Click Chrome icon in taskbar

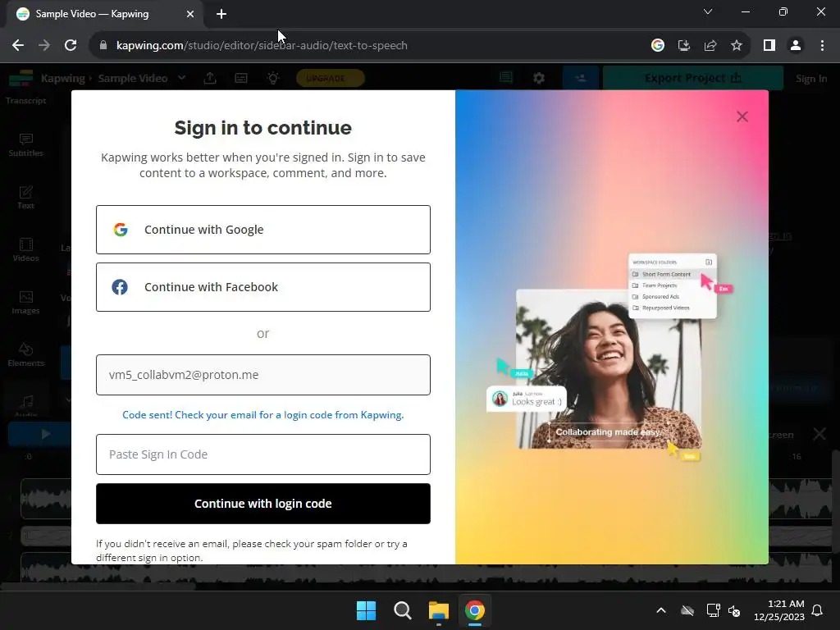pyautogui.click(x=475, y=610)
